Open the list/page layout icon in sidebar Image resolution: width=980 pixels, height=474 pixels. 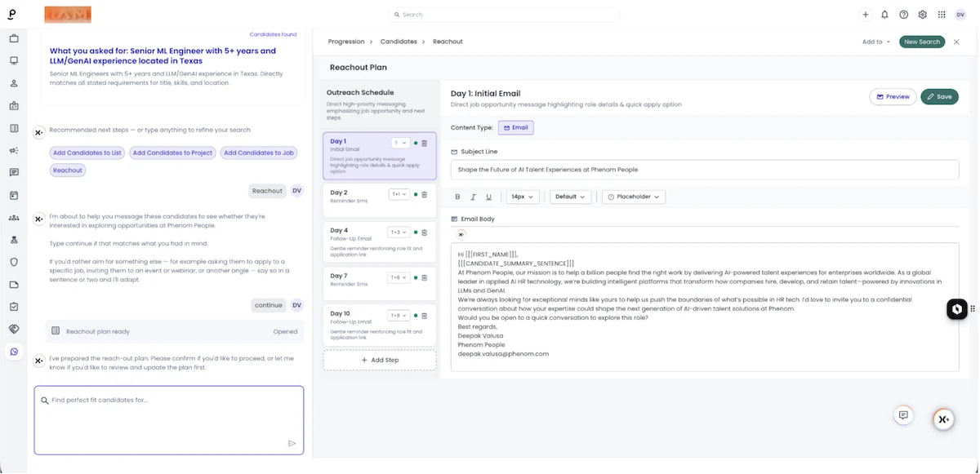[14, 128]
